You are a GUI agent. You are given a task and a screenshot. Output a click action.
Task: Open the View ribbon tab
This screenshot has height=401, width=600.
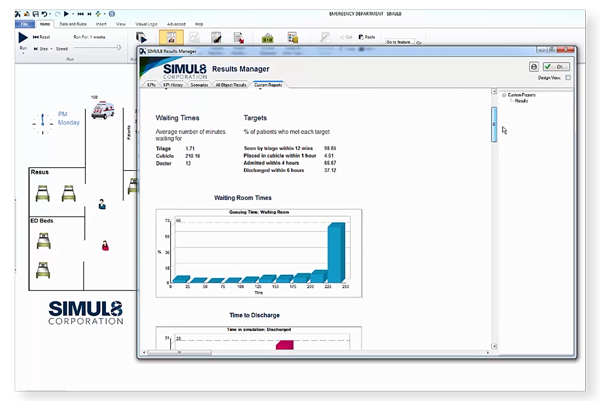(x=121, y=24)
